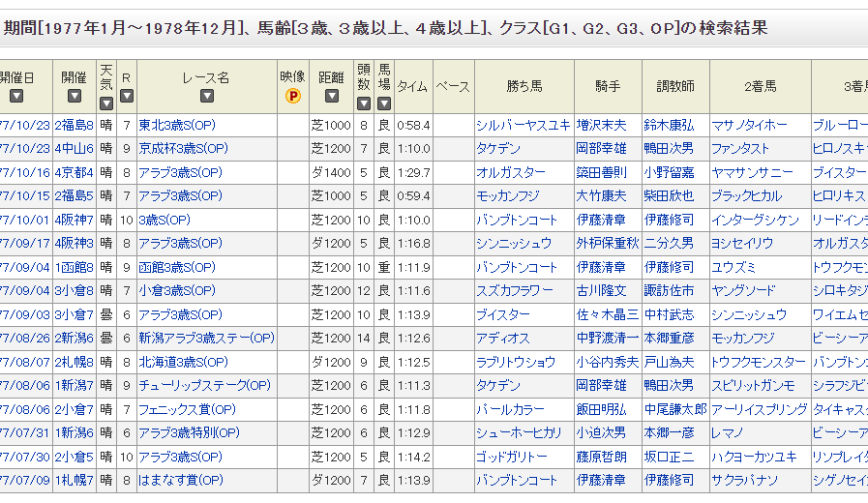
Task: Open trainer 諏訪佐市 profile
Action: (669, 291)
